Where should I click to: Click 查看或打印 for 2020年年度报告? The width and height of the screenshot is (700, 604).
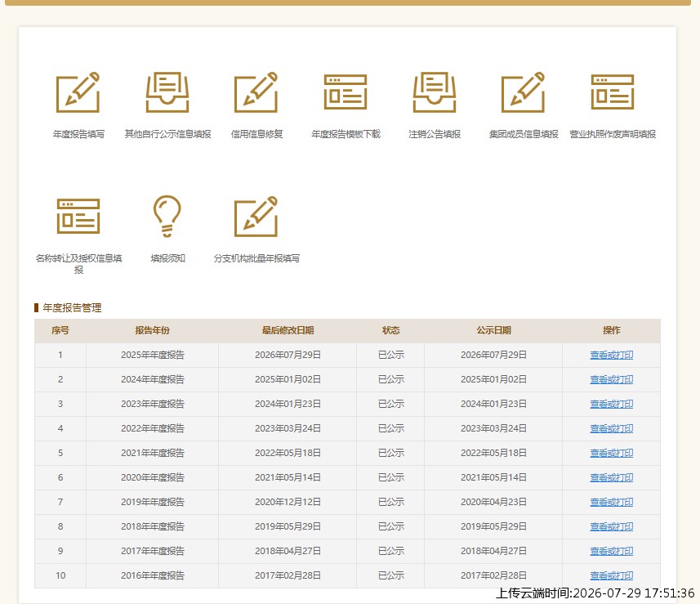(x=611, y=478)
